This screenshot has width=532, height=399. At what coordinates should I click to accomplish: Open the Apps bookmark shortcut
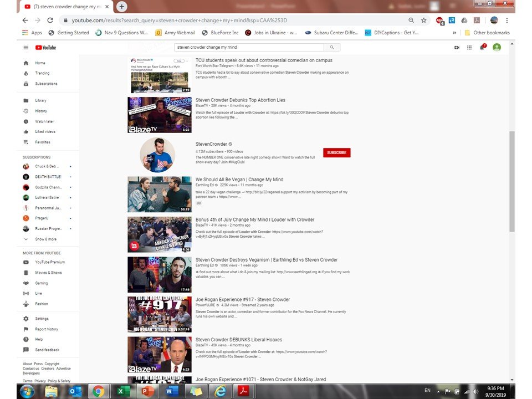point(32,33)
